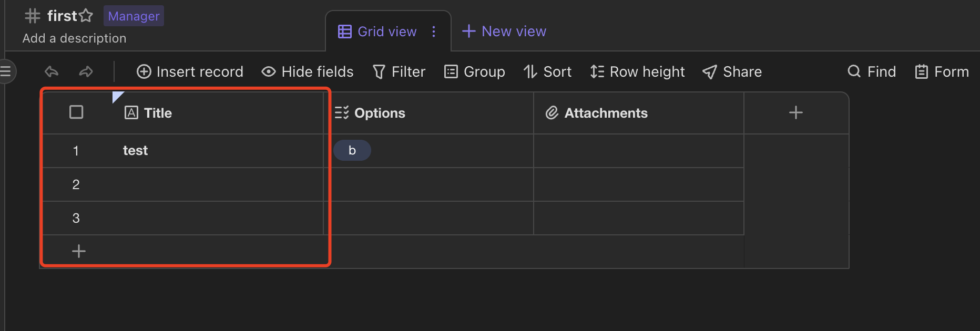Click the undo arrow icon
980x331 pixels.
pos(52,71)
